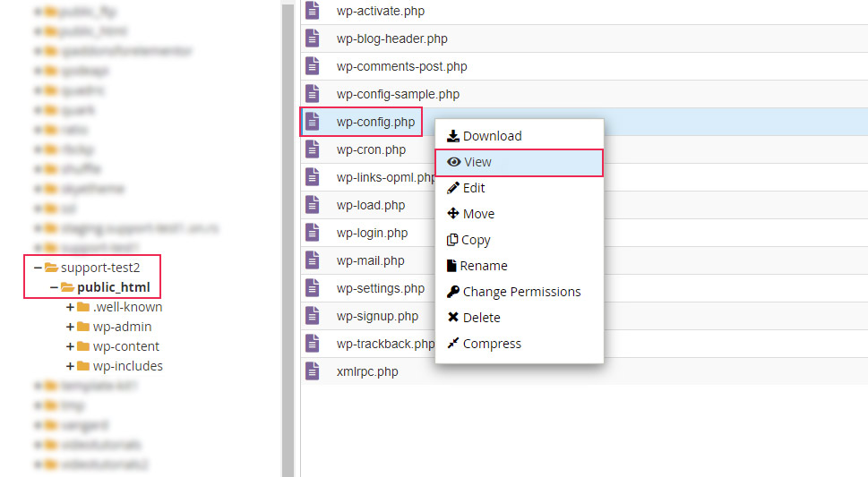Screen dimensions: 868x477
Task: Click the pencil icon beside Edit
Action: [x=453, y=188]
